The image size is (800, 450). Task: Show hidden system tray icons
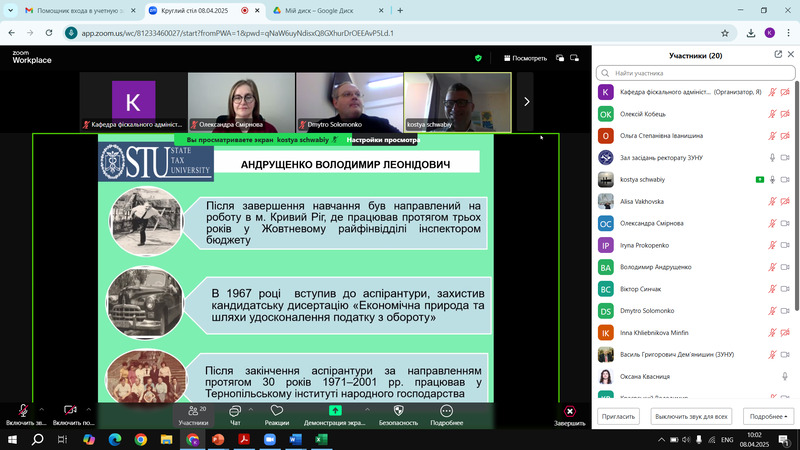point(661,439)
